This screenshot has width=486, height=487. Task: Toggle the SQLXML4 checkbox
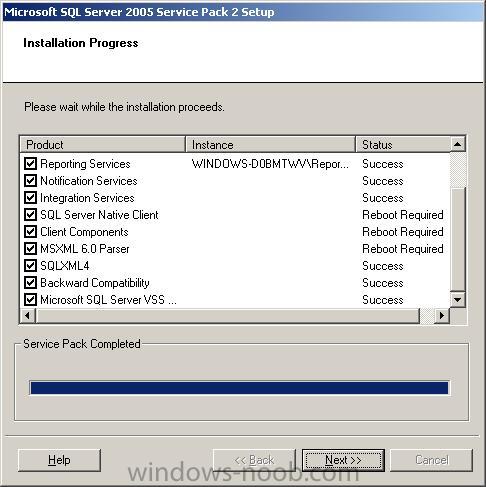pos(30,266)
